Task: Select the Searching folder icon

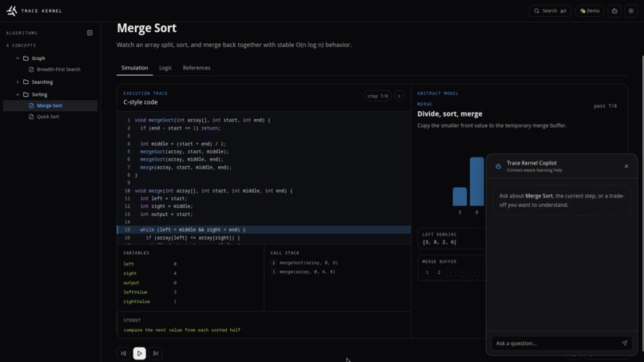Action: (x=26, y=82)
